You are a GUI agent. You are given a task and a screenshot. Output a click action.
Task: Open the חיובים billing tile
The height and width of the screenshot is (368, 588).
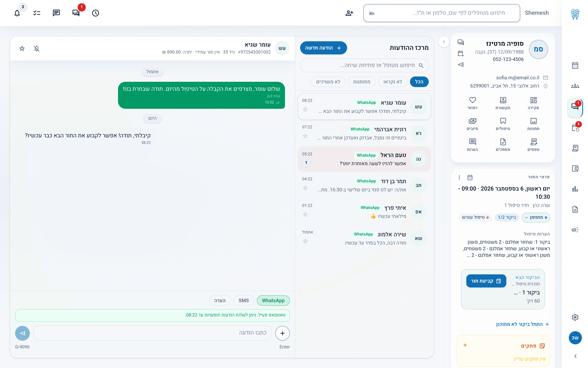(472, 124)
